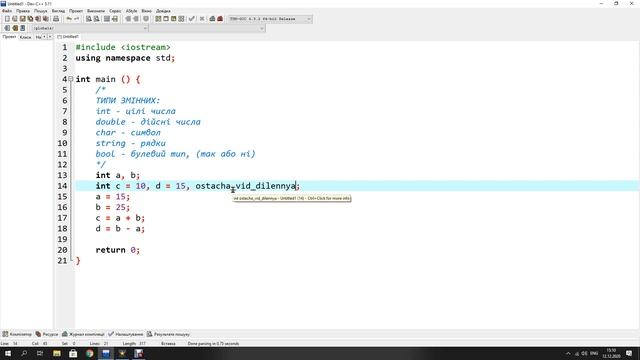This screenshot has height=360, width=640.
Task: Open Windows Start menu
Action: coord(8,353)
